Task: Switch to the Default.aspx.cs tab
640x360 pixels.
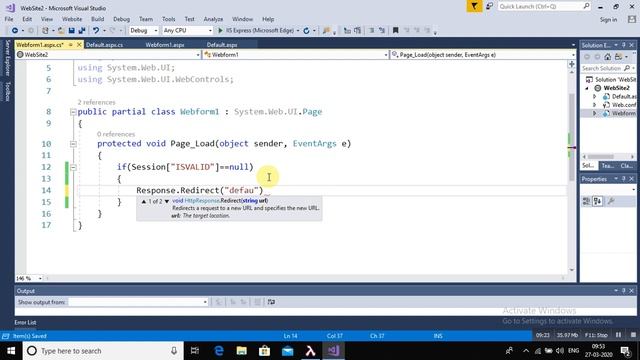Action: click(x=104, y=45)
